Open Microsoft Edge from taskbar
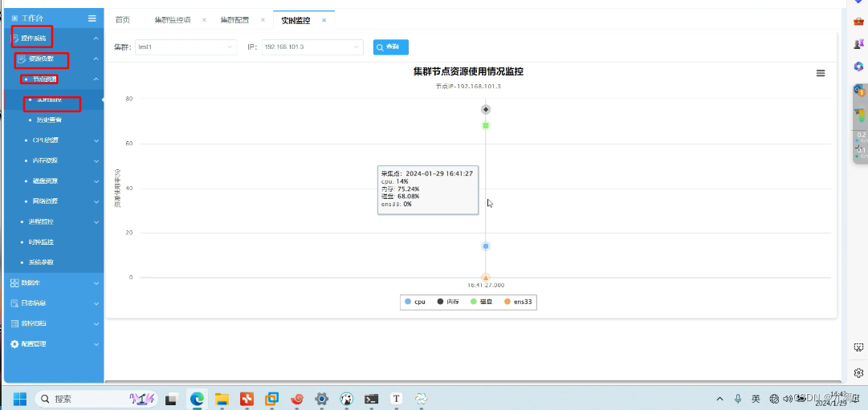 197,399
